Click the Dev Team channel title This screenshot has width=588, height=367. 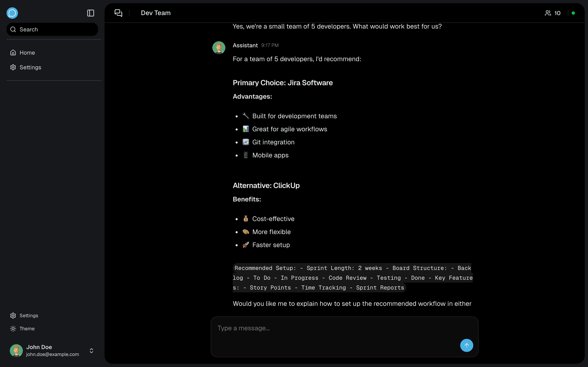click(156, 13)
